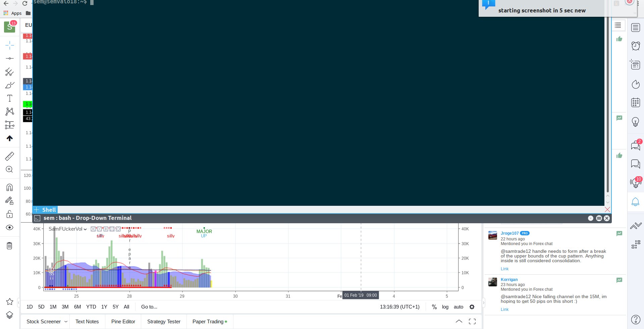
Task: Toggle lock all drawing tools
Action: [x=9, y=214]
